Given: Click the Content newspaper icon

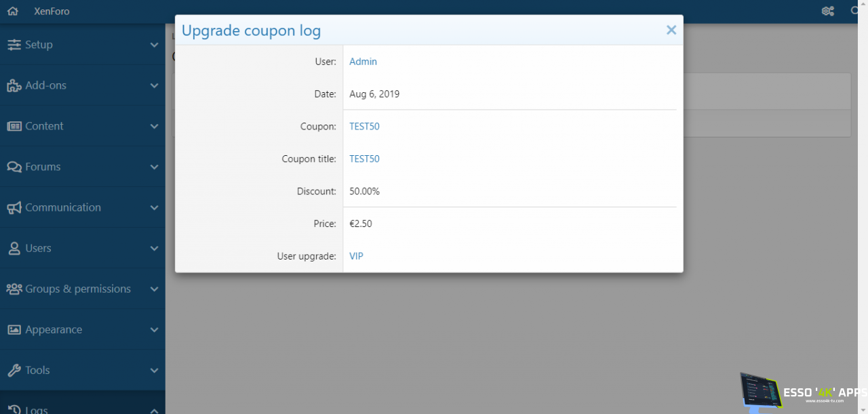Looking at the screenshot, I should (x=14, y=126).
